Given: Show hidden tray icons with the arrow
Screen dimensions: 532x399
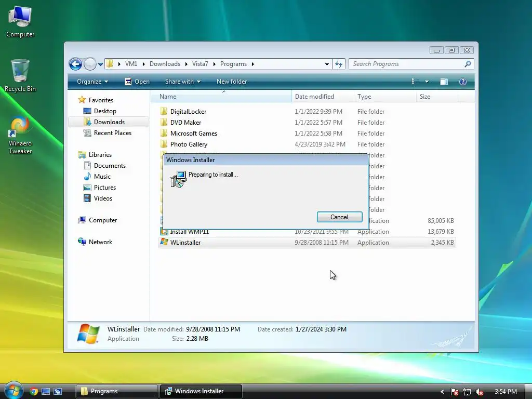Looking at the screenshot, I should [x=442, y=392].
